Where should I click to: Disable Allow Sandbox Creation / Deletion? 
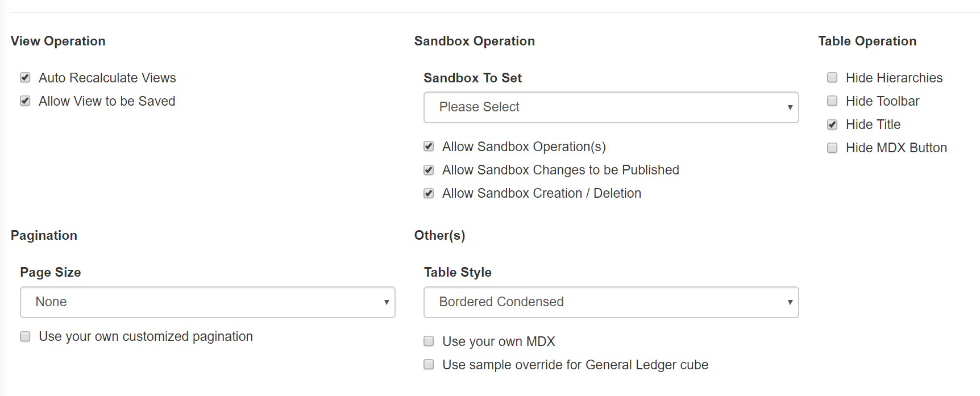429,193
